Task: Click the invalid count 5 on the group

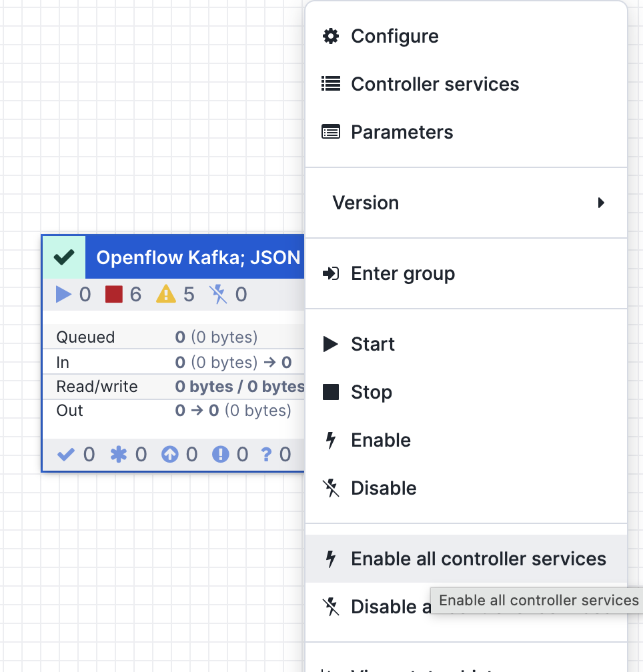Action: [189, 295]
